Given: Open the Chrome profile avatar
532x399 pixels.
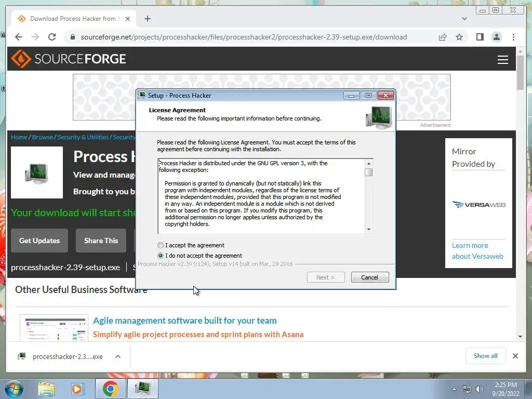Looking at the screenshot, I should click(497, 37).
